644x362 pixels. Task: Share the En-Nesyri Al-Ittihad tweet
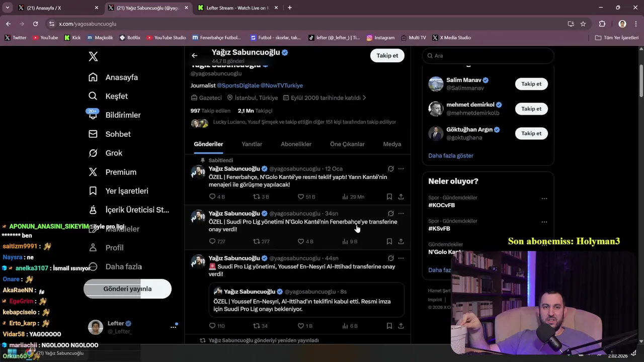(401, 326)
